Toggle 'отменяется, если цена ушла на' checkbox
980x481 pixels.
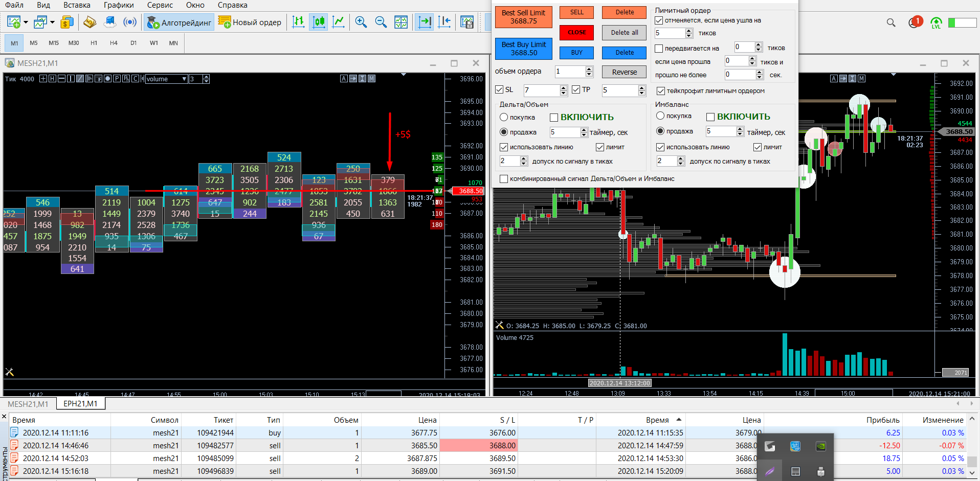click(659, 20)
